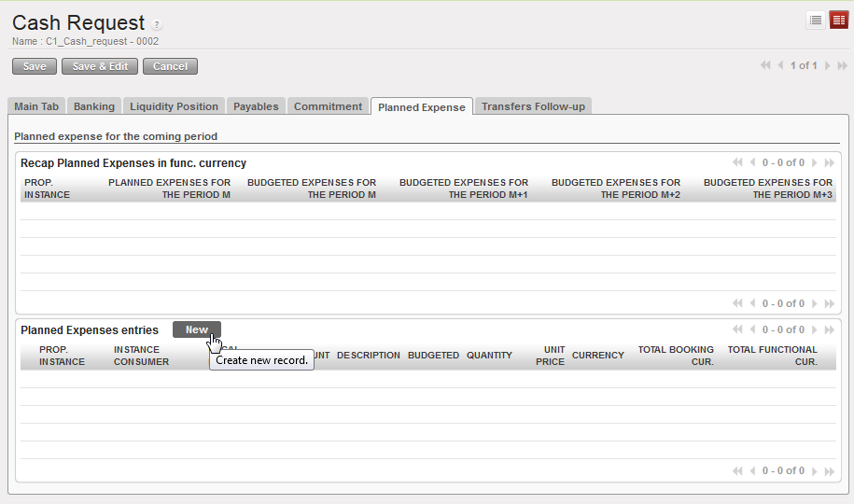The image size is (854, 504).
Task: Cancel the cash request form
Action: (170, 66)
